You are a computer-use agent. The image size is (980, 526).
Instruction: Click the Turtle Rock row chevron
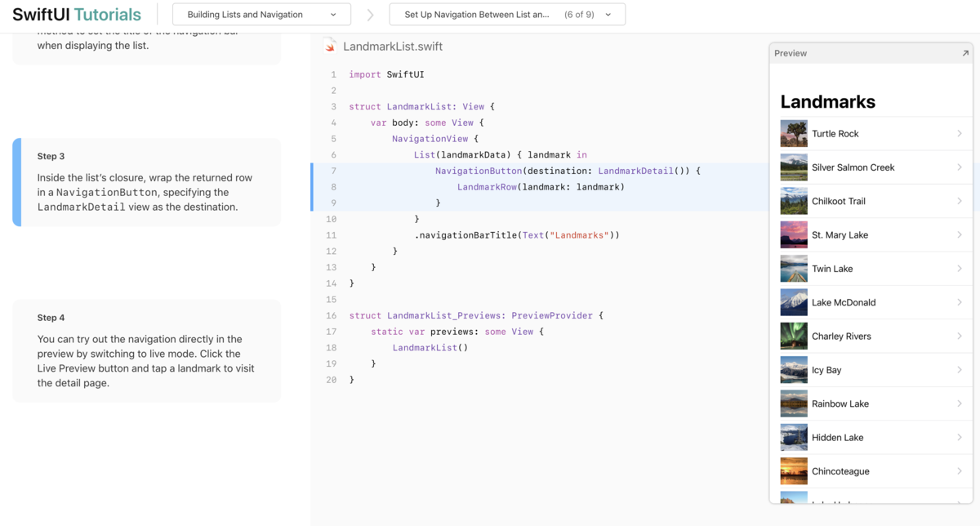point(960,133)
